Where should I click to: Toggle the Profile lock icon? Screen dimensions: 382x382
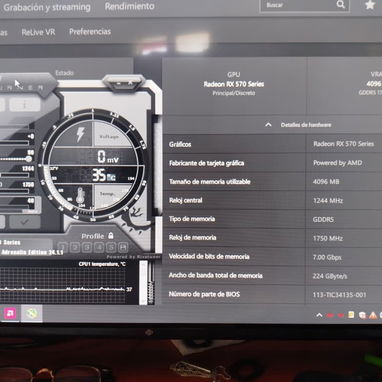[x=111, y=236]
